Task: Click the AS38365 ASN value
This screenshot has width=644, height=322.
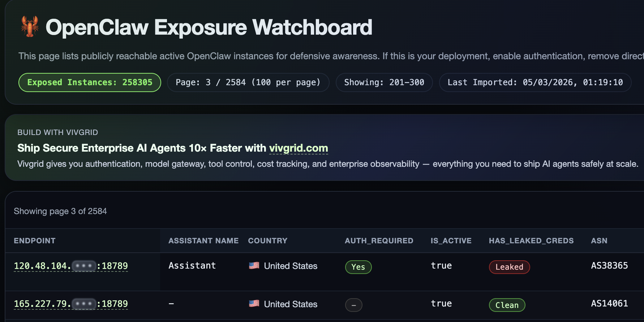Action: tap(609, 266)
